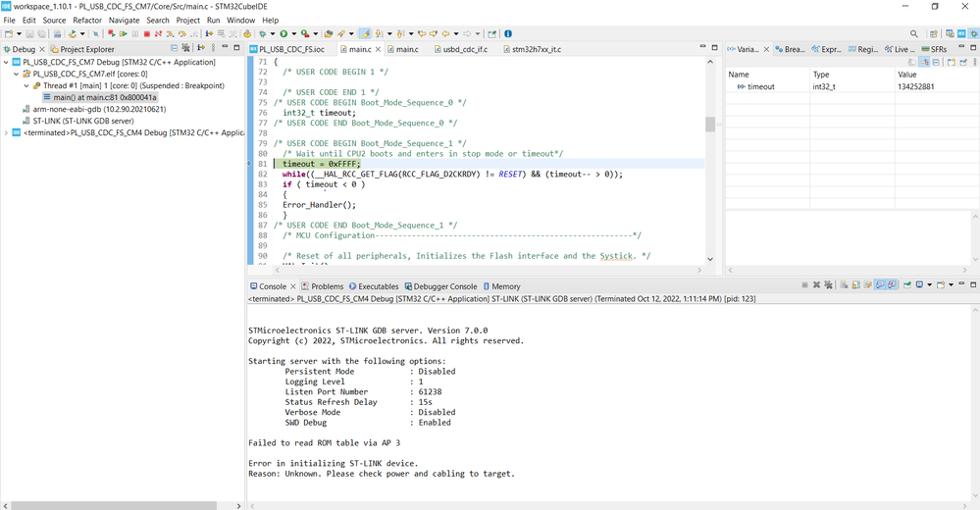Viewport: 980px width, 510px height.
Task: Open the Problems view tab
Action: [x=323, y=286]
